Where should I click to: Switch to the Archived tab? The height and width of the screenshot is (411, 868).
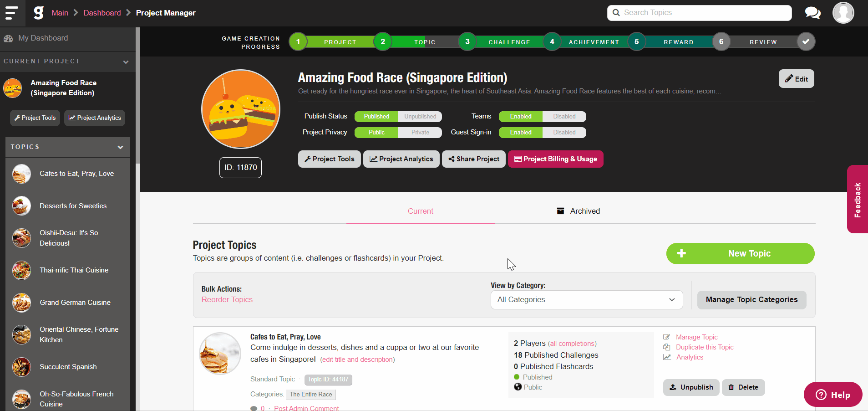click(x=579, y=211)
